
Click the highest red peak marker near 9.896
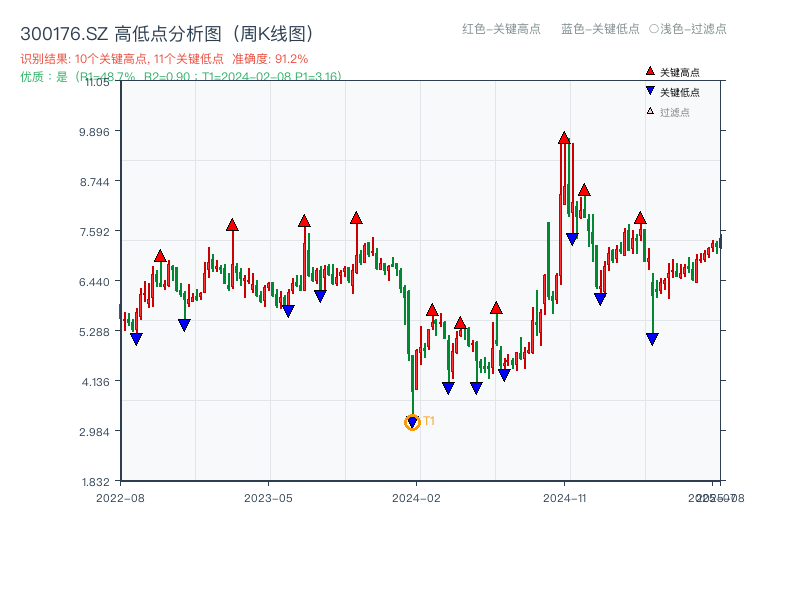point(563,136)
